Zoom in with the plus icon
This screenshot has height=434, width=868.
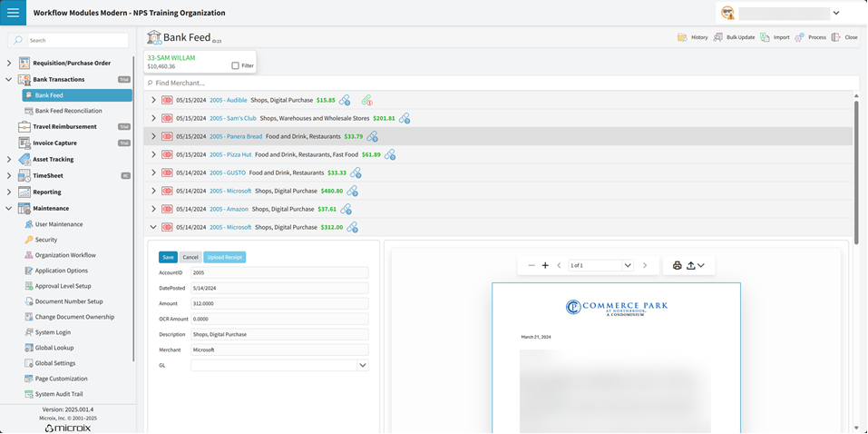click(x=545, y=266)
